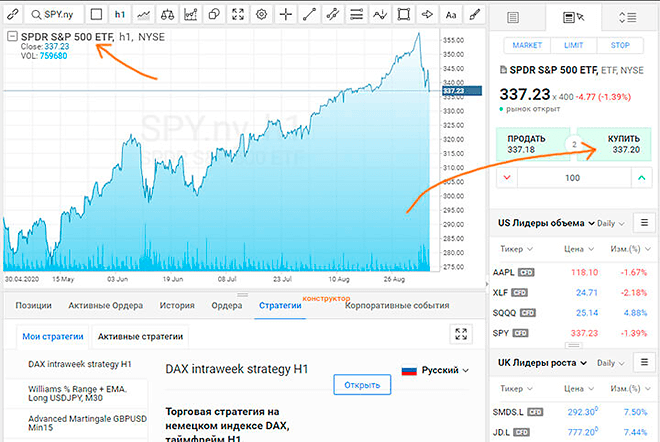
Task: Click the overlapping shapes icon
Action: click(214, 15)
